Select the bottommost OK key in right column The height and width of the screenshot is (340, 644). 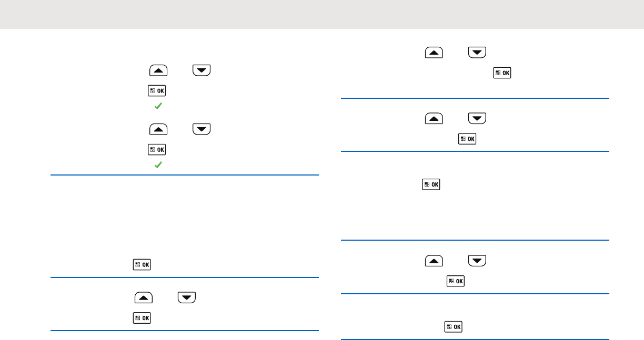pos(454,327)
